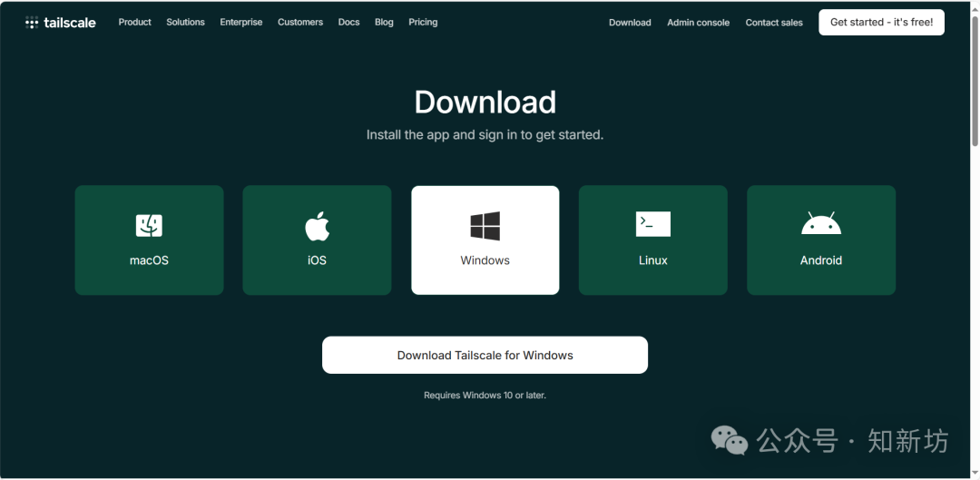Select the Android robot icon tile

(x=820, y=240)
